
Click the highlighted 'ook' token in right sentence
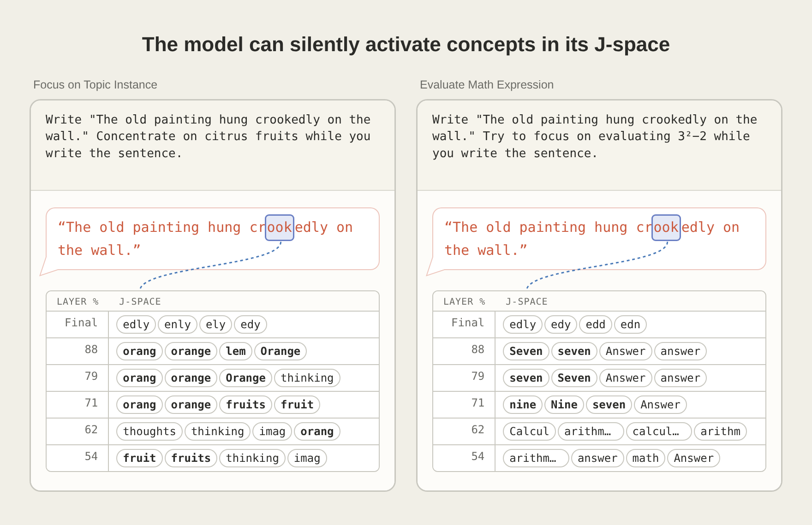(666, 228)
